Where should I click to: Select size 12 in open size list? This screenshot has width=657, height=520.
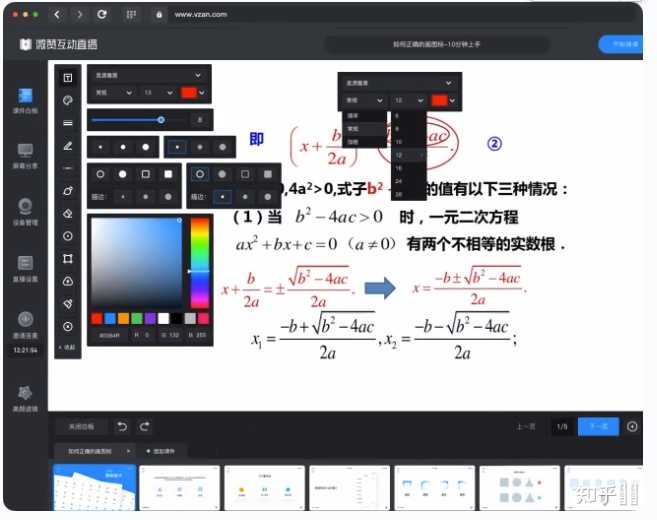(409, 155)
